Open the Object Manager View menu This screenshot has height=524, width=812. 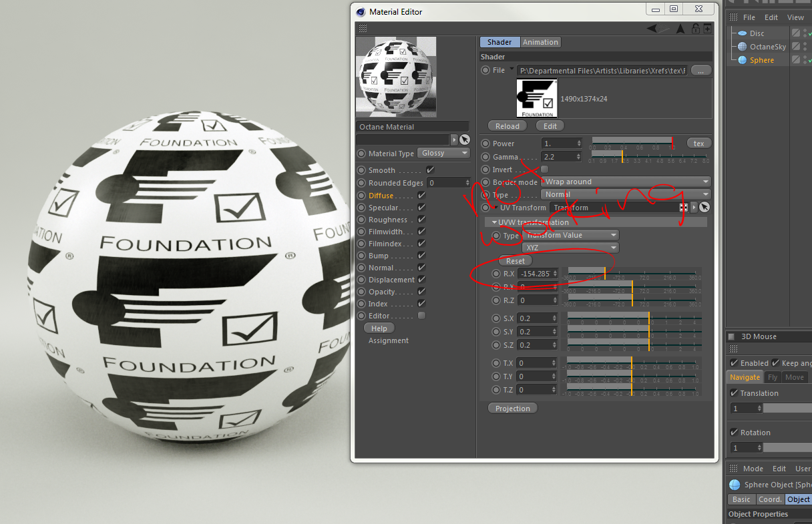(x=795, y=17)
